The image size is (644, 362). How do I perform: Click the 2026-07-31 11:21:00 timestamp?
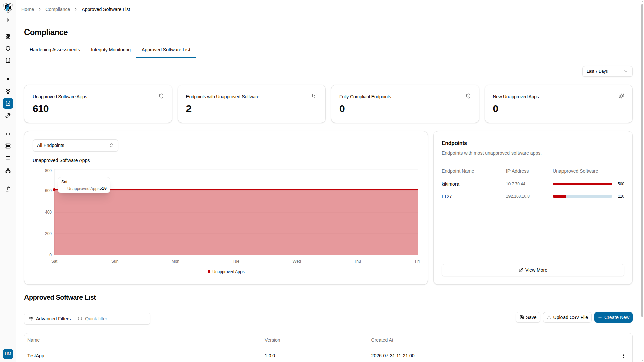pyautogui.click(x=392, y=356)
